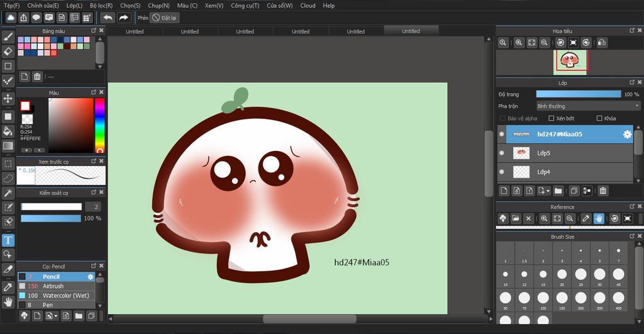Delete color with palette trash icon
Image resolution: width=644 pixels, height=334 pixels.
point(37,76)
